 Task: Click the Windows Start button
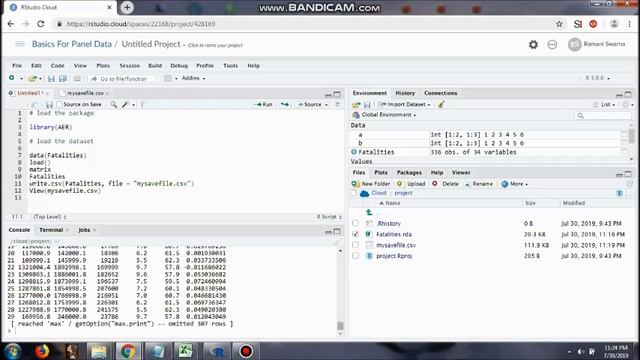pyautogui.click(x=13, y=351)
